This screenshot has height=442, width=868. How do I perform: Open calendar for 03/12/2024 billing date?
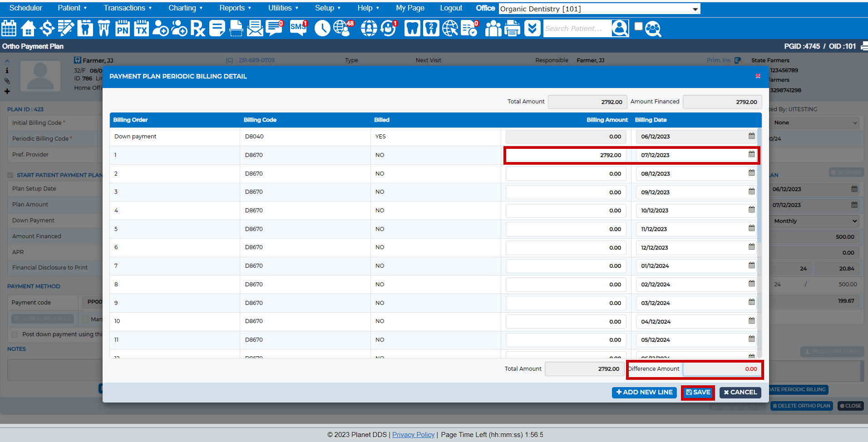tap(751, 302)
